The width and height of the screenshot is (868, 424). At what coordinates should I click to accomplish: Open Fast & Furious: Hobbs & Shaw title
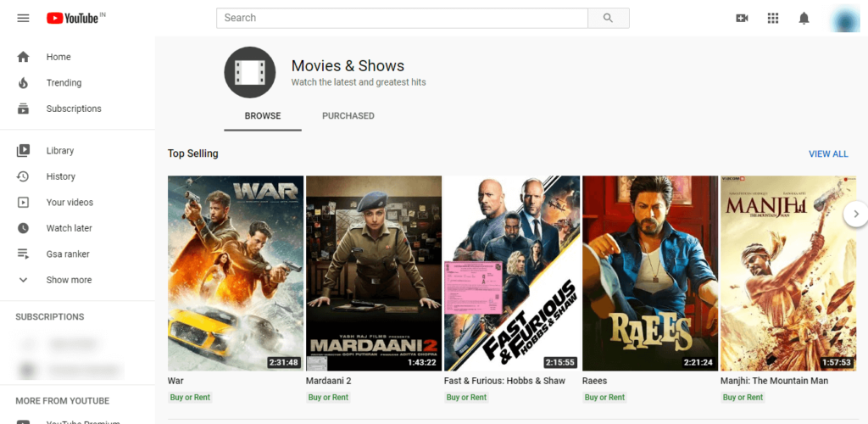(x=504, y=381)
